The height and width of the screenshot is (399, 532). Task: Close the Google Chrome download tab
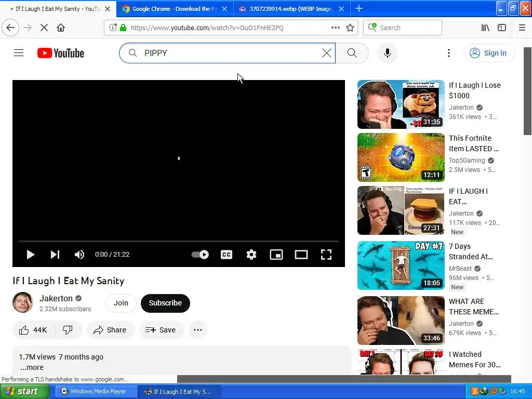[224, 9]
